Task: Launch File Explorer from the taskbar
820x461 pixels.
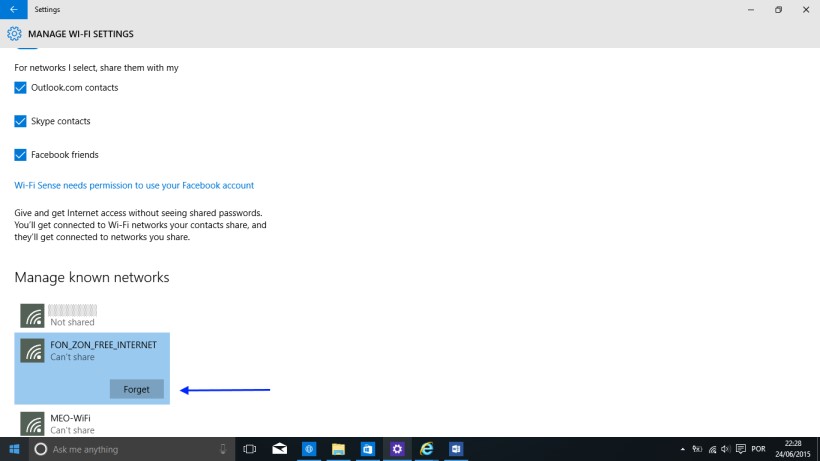Action: click(x=338, y=449)
